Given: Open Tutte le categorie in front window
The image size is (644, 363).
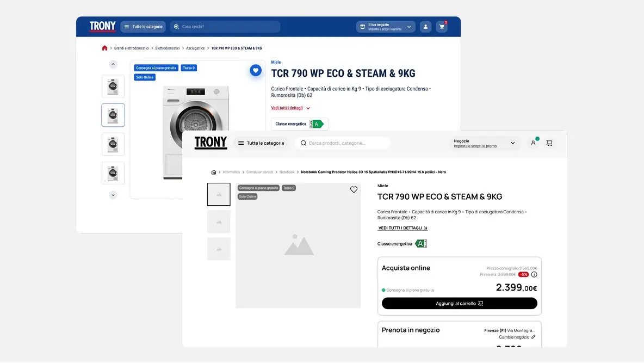Looking at the screenshot, I should (x=261, y=143).
